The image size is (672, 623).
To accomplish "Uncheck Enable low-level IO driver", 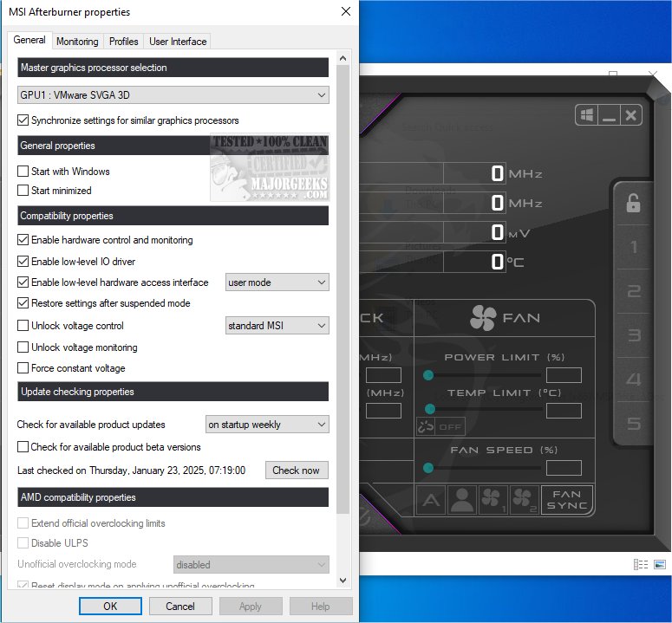I will 23,261.
